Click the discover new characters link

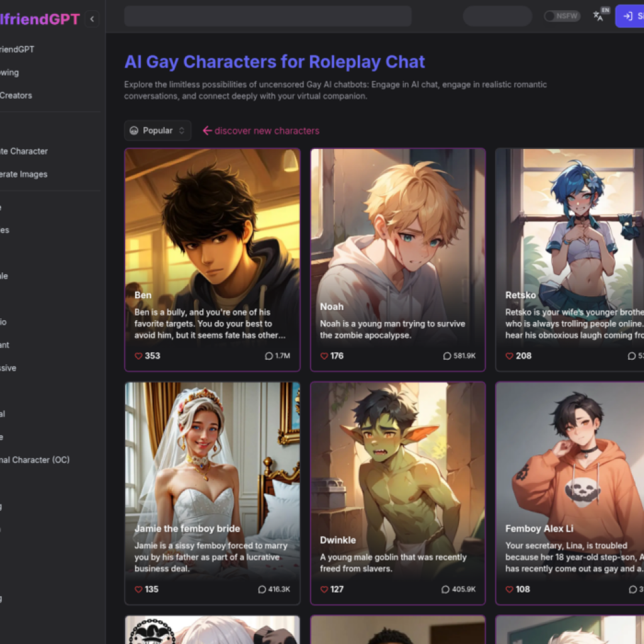[261, 131]
